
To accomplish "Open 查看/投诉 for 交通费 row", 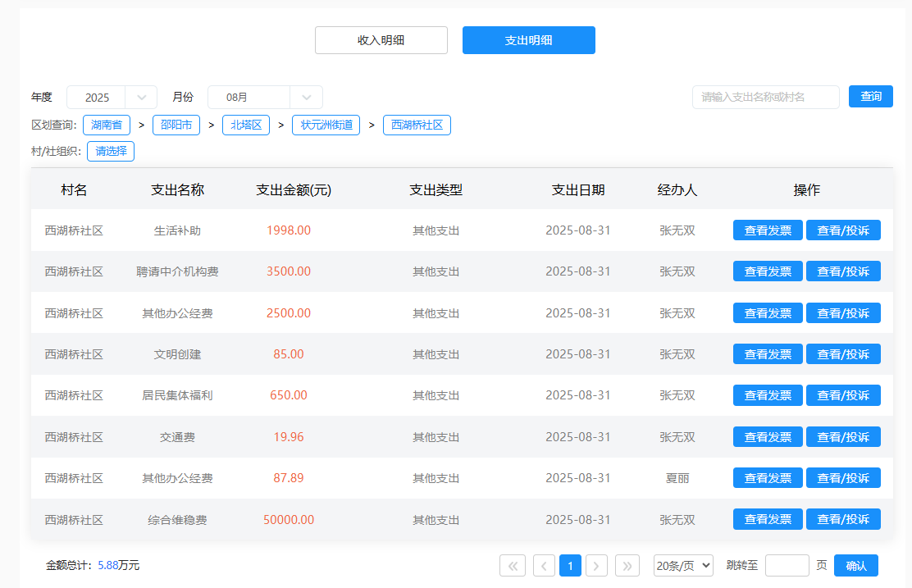I will [x=843, y=437].
